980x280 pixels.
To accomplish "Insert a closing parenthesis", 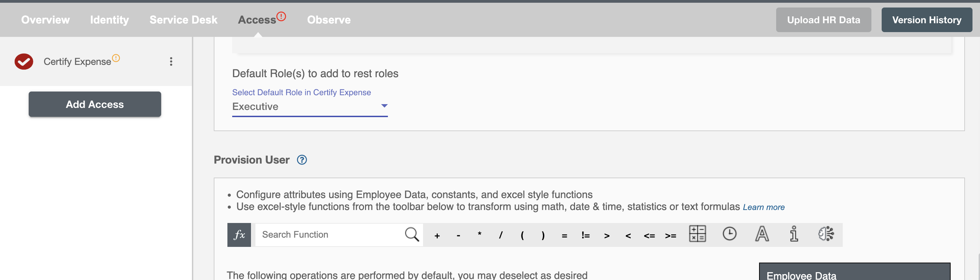I will point(543,236).
